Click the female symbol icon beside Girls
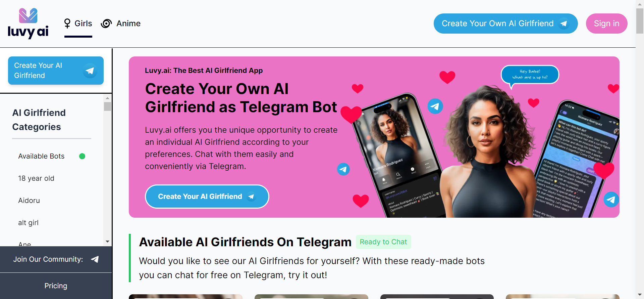This screenshot has height=299, width=644. (x=67, y=23)
